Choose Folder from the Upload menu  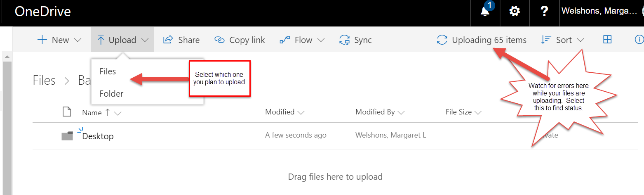tap(111, 94)
